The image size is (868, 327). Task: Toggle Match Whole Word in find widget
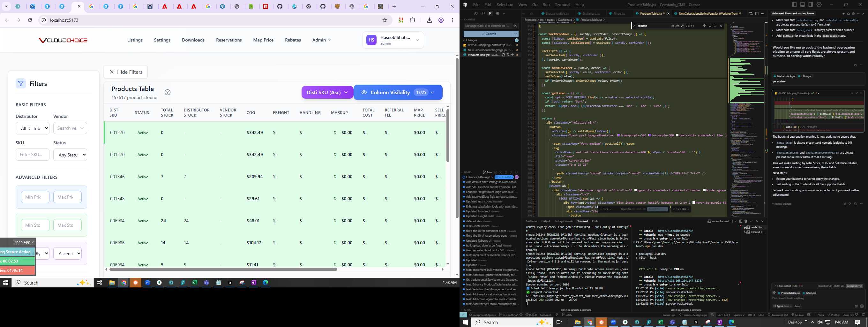(x=677, y=26)
